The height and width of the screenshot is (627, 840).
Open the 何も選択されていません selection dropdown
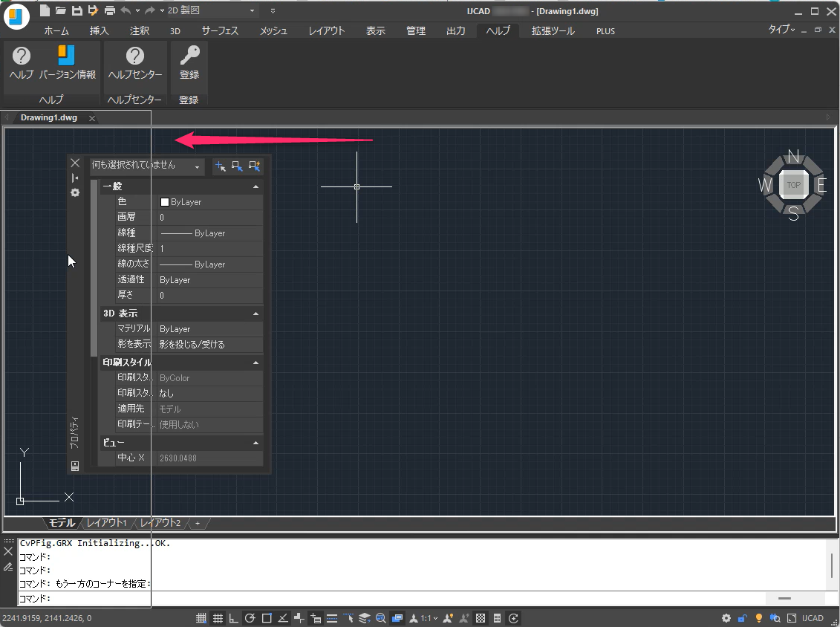point(146,166)
